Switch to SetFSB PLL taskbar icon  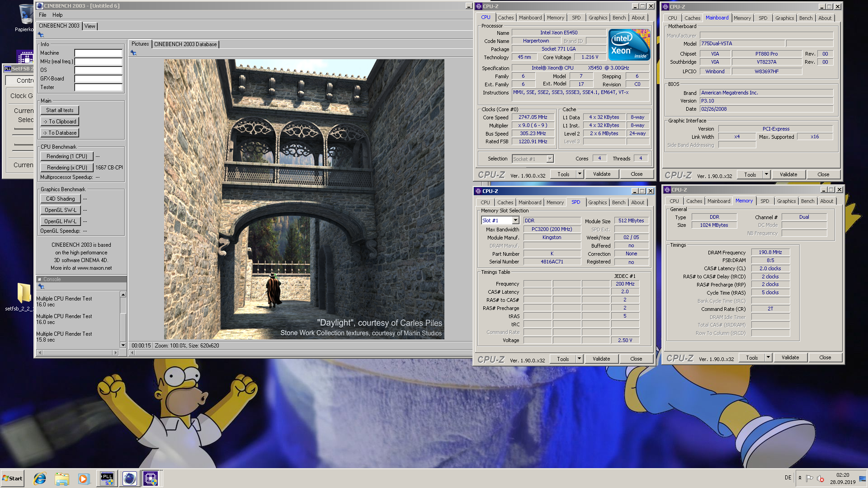coord(107,478)
